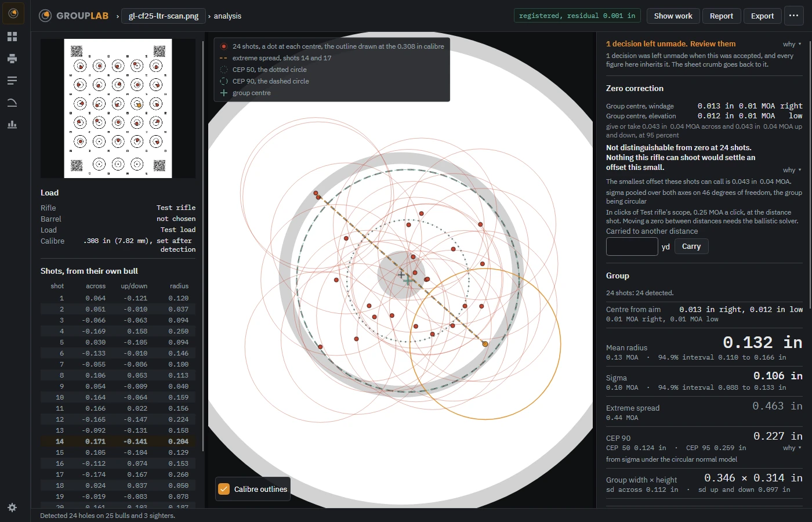Click the registered residual status badge

pyautogui.click(x=577, y=16)
